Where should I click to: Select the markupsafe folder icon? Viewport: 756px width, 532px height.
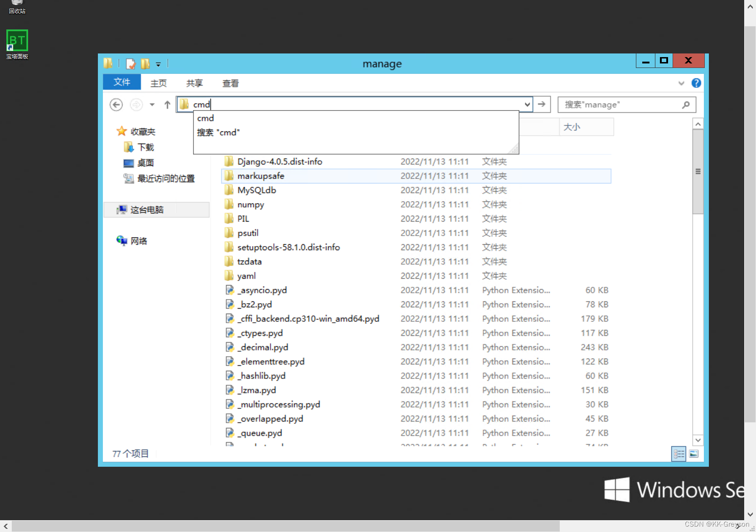229,176
